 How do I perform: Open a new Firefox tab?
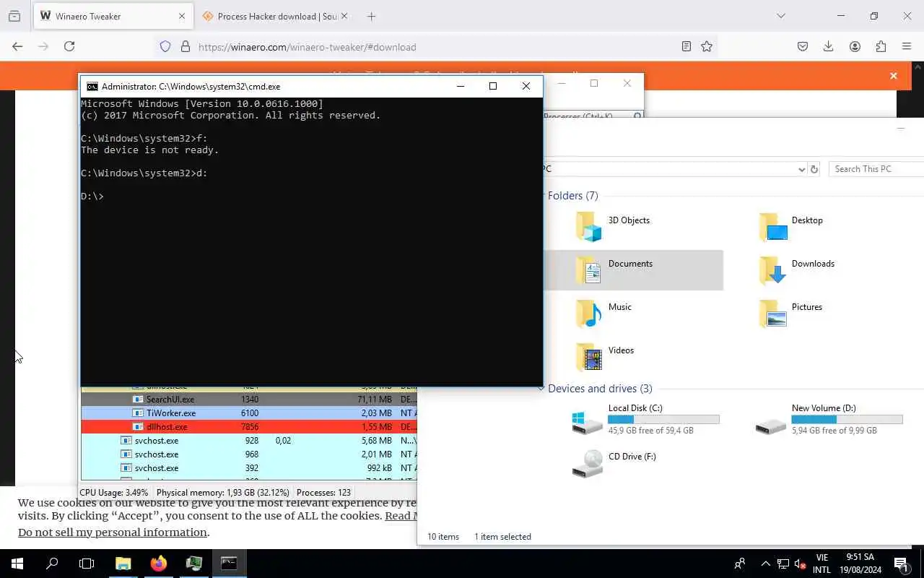coord(371,16)
